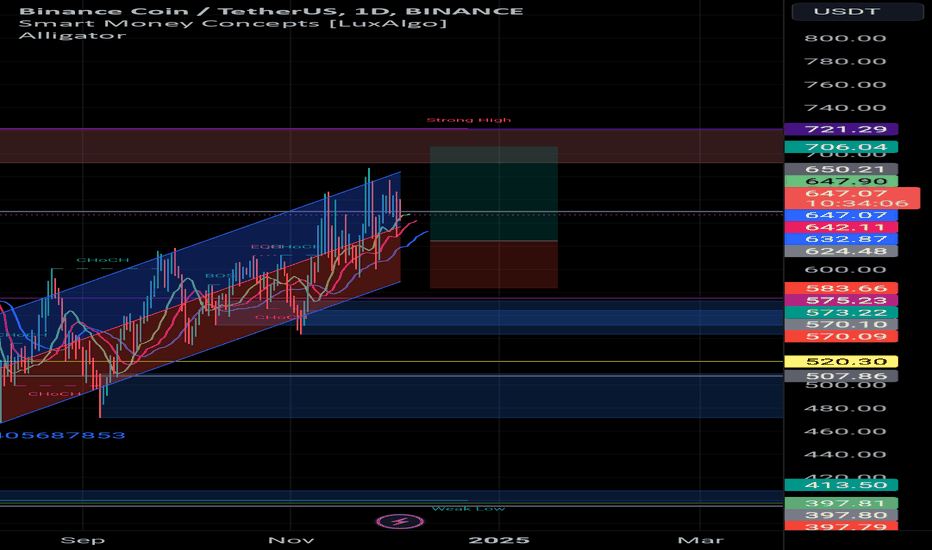Click the Weak Low label
Viewport: 932px width, 550px height.
pos(468,508)
